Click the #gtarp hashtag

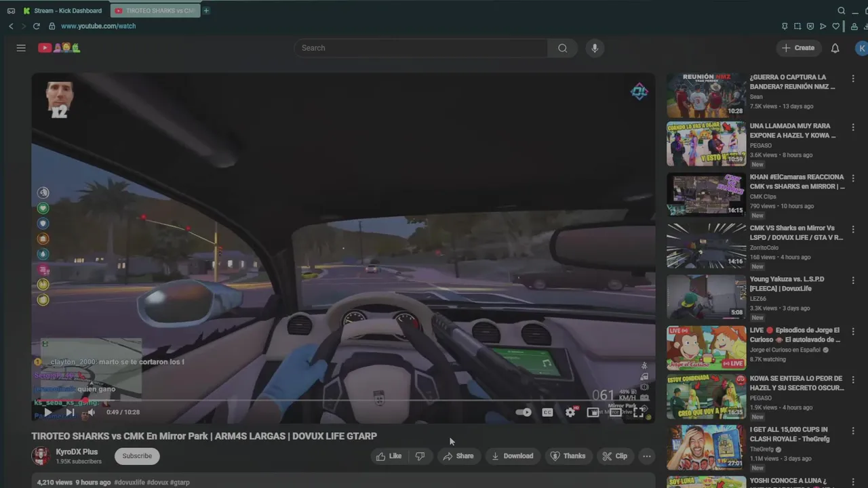click(179, 483)
